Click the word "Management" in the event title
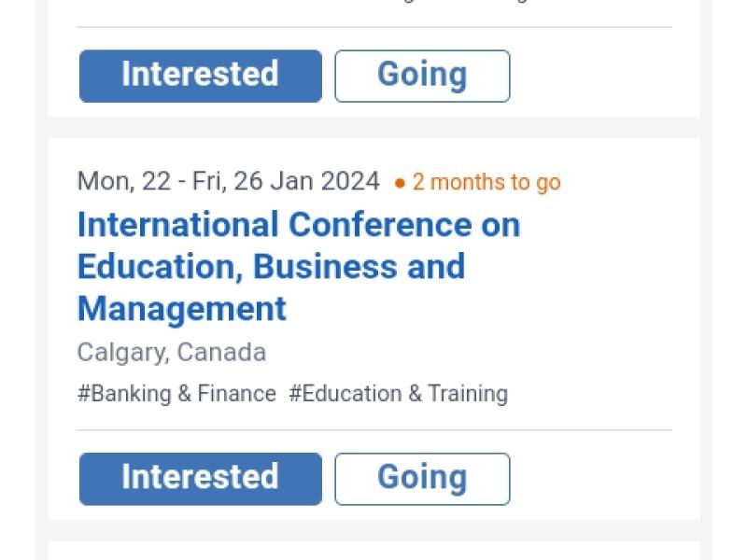Viewport: 747px width, 560px height. 181,309
